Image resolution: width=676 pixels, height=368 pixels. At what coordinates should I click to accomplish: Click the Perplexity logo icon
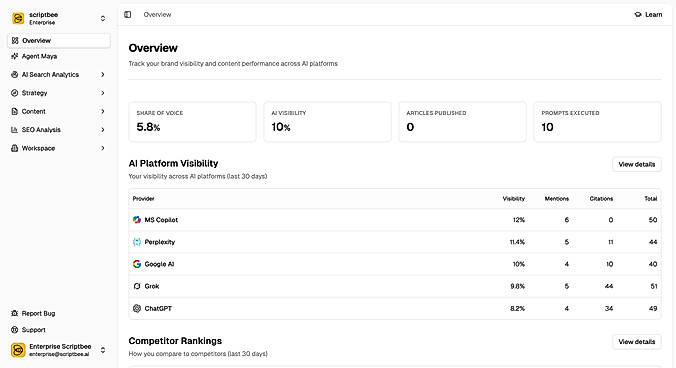click(x=137, y=242)
